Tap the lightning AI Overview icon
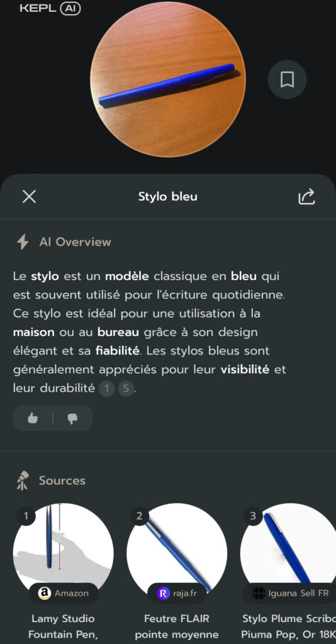 (x=23, y=242)
